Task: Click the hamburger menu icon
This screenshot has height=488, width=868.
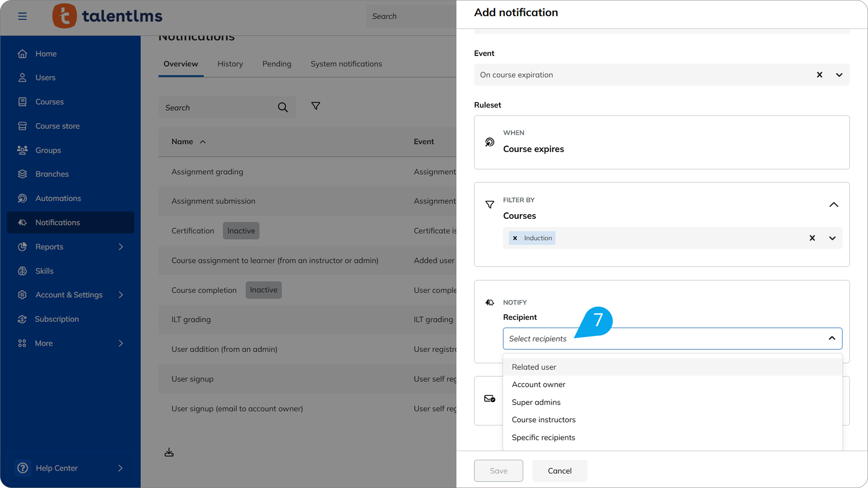Action: [x=22, y=16]
